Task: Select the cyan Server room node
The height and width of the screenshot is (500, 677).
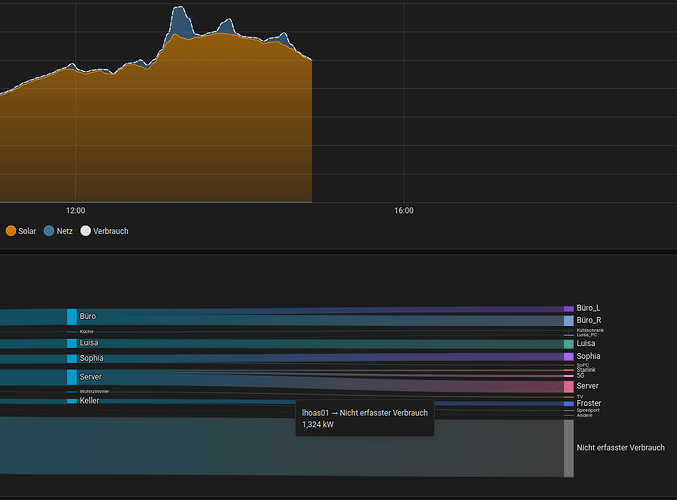Action: pyautogui.click(x=72, y=377)
